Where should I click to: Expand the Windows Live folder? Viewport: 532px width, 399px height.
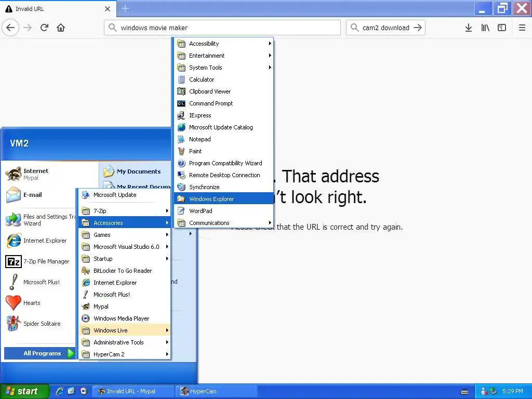125,330
